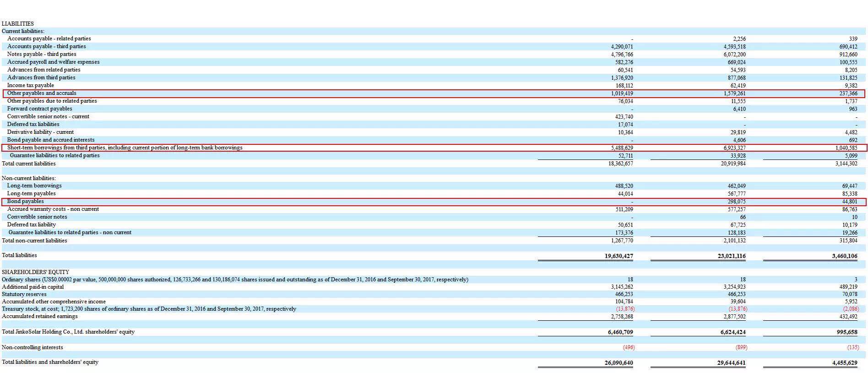868x373 pixels.
Task: Click the red non-controlling interests value (496)
Action: [629, 347]
